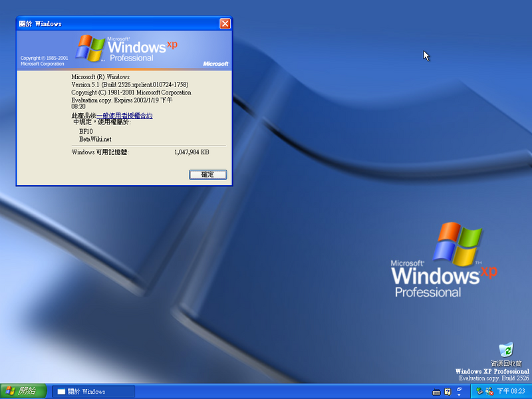Click the BF10 user name text

pos(86,131)
